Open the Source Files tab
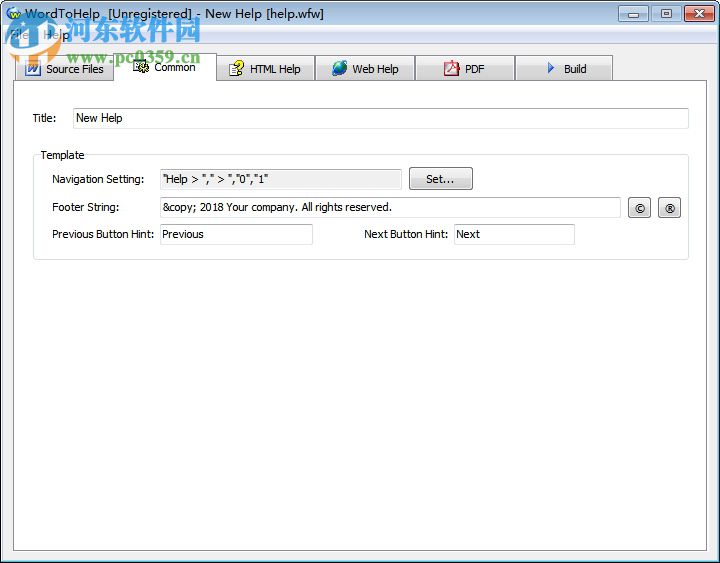The image size is (720, 563). 65,69
